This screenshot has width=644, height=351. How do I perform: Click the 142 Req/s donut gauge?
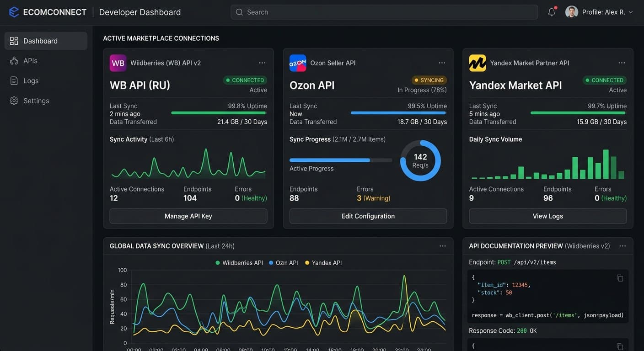coord(420,160)
